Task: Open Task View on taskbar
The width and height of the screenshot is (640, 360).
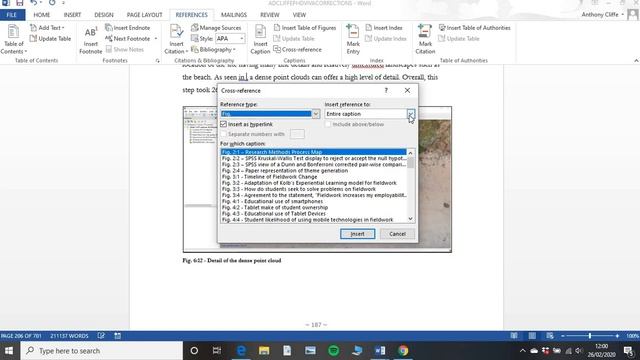Action: coord(217,351)
